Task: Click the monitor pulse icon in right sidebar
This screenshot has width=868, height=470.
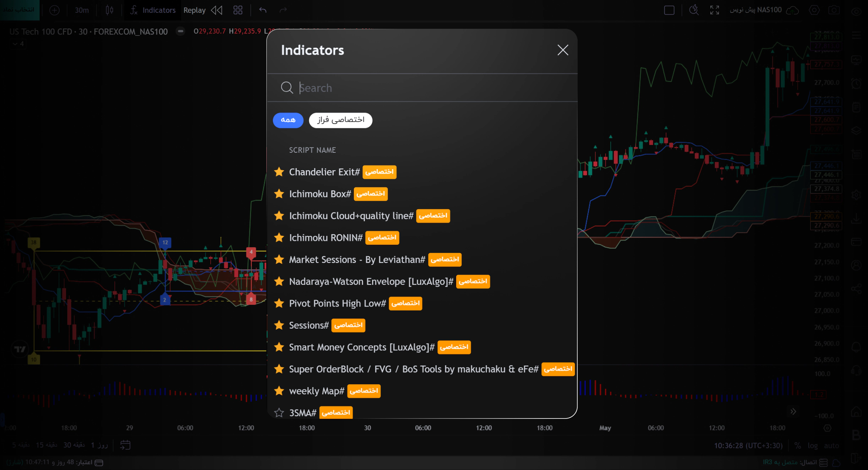Action: tap(856, 60)
